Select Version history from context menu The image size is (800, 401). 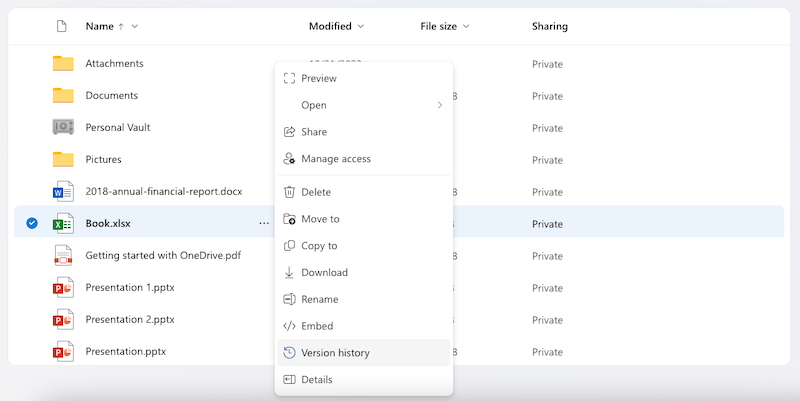pos(335,353)
